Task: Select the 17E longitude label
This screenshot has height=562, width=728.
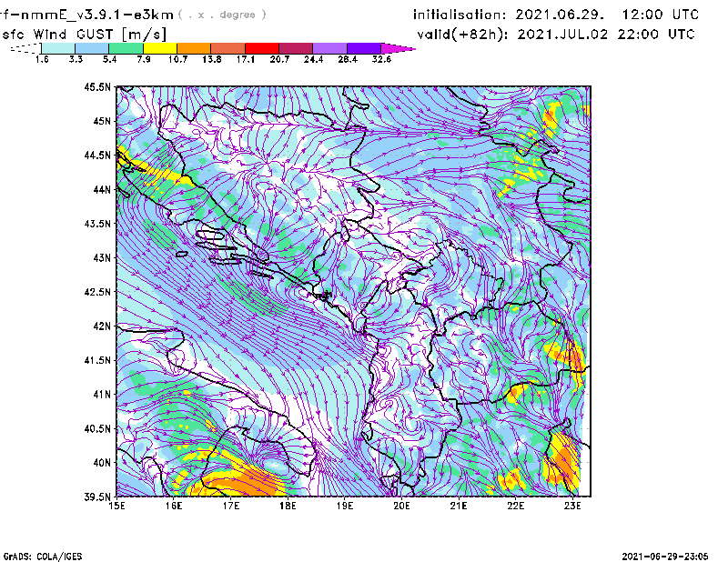Action: (231, 506)
